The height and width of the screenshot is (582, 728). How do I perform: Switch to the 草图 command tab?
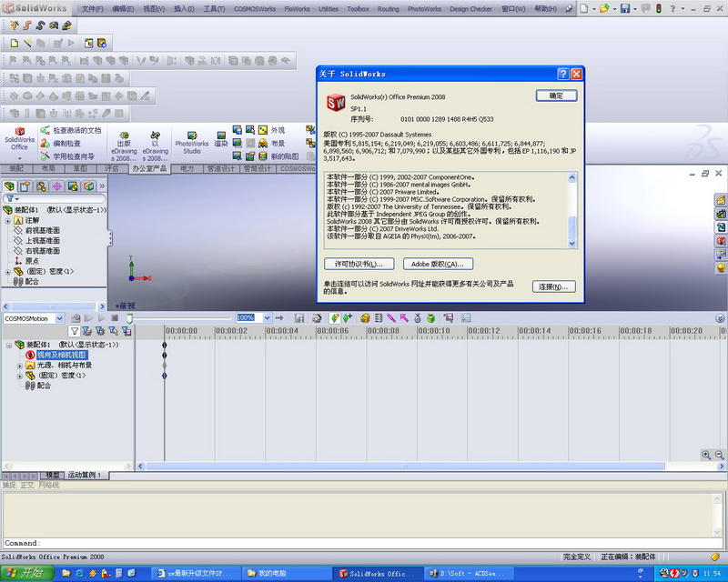[80, 168]
